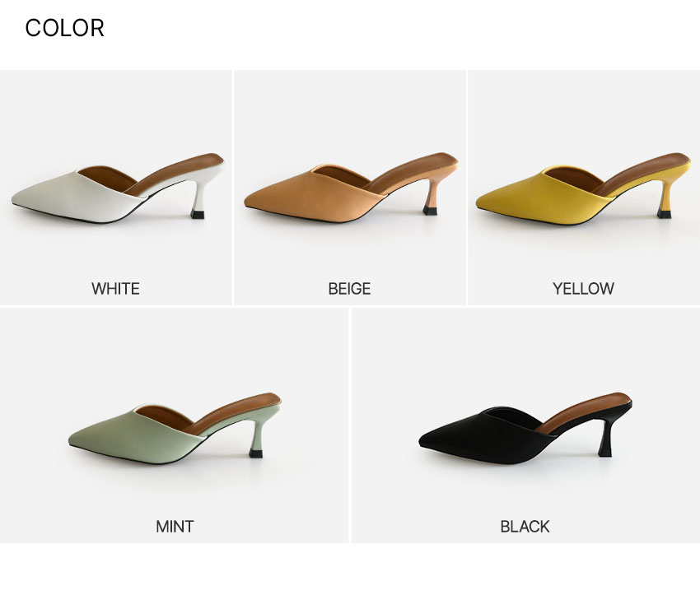Click the BEIGE color label

[349, 289]
